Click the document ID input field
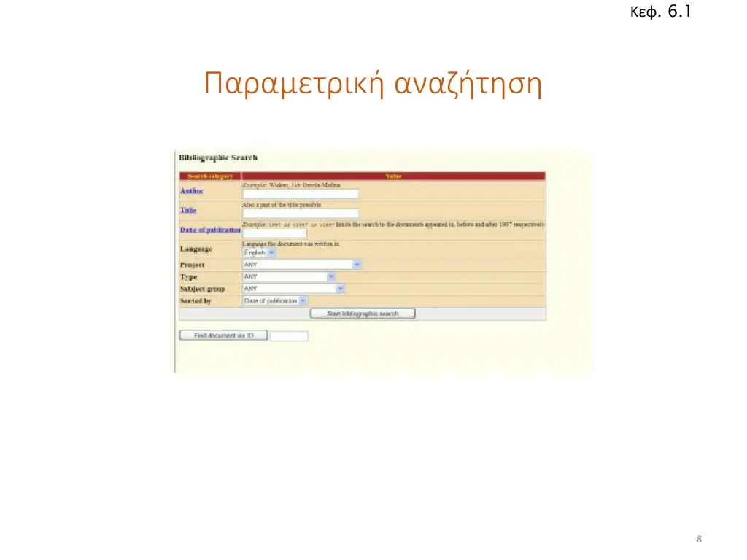This screenshot has width=747, height=560. [x=289, y=335]
